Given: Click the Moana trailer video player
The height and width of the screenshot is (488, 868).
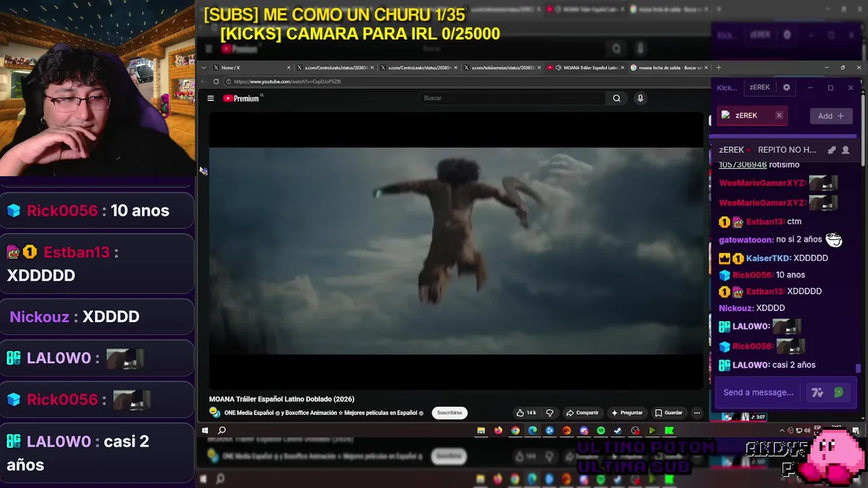Looking at the screenshot, I should [456, 251].
